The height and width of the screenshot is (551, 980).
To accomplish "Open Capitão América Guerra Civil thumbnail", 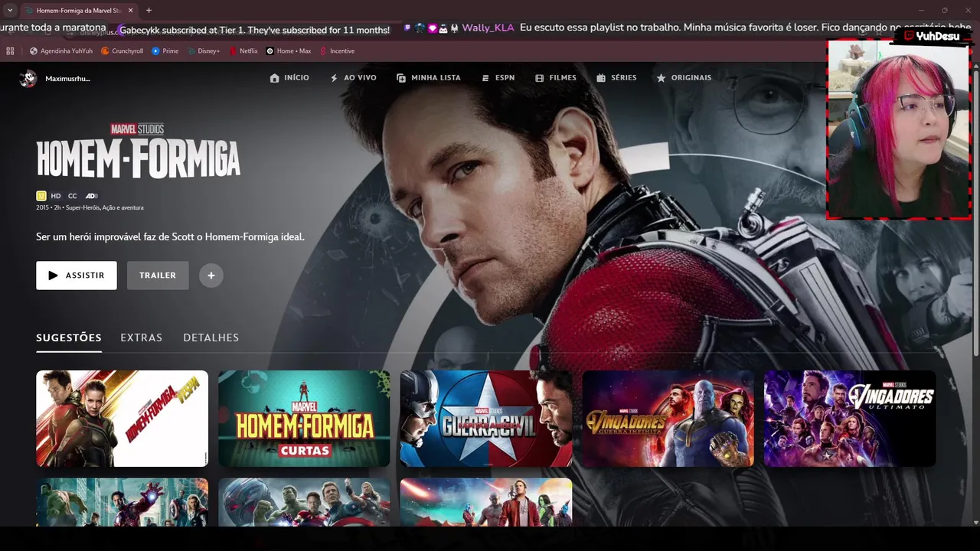I will (x=486, y=419).
